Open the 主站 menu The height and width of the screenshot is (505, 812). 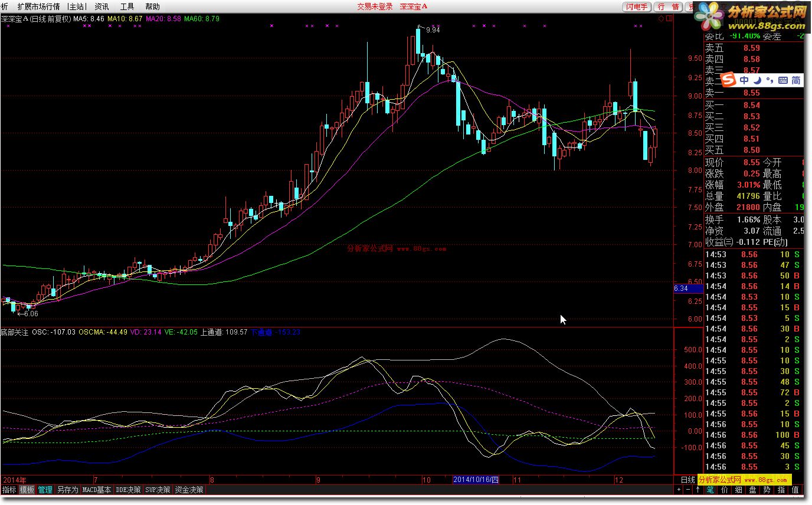tap(76, 6)
